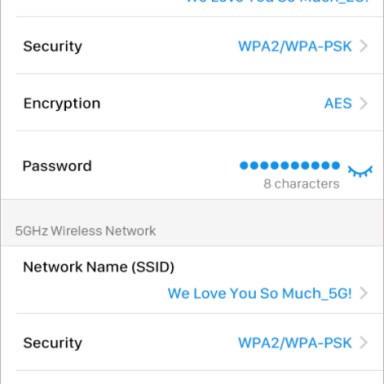
Task: Click the 8 characters hint text
Action: [301, 184]
